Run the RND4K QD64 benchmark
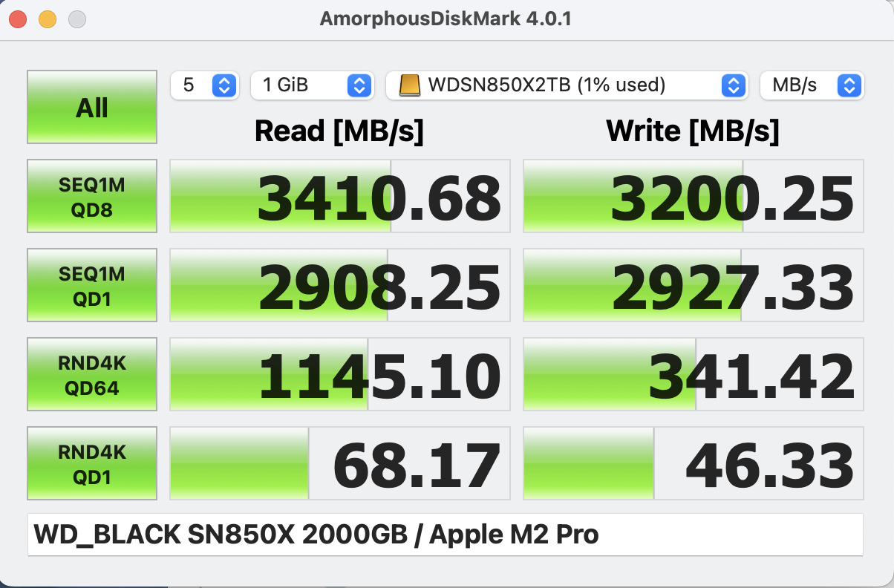 [x=92, y=374]
